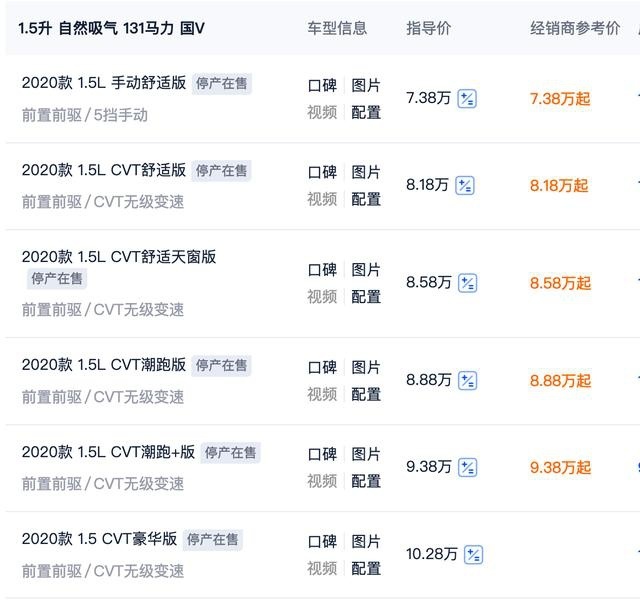
Task: Open 口碑 for 手动舒适版
Action: (x=322, y=86)
